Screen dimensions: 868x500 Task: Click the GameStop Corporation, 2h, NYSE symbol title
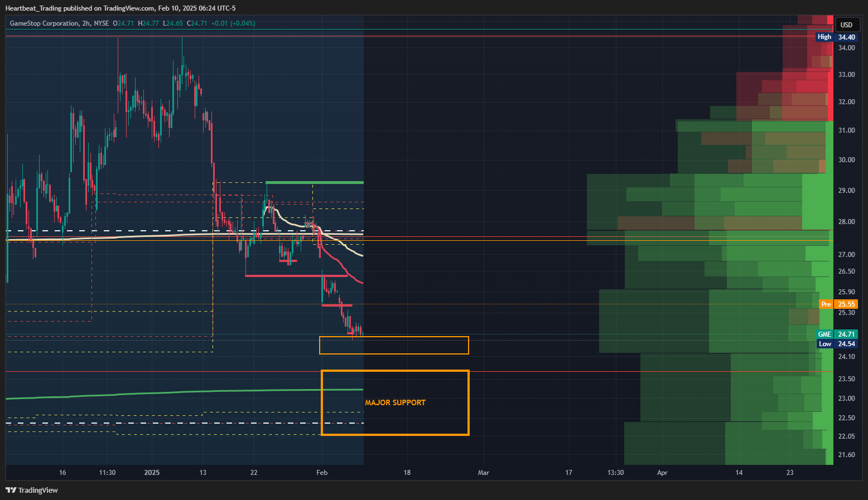tap(60, 23)
